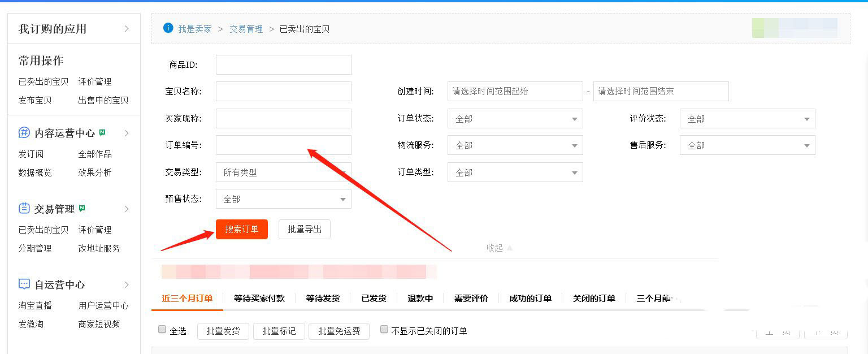Click the 商品ID input field
Screen dimensions: 868x354
click(284, 64)
